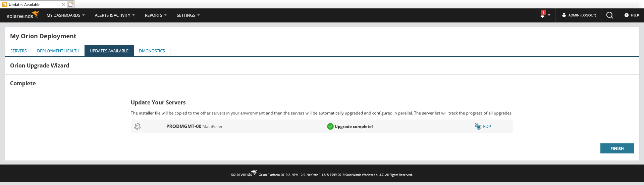Open the My Dashboards menu
This screenshot has height=185, width=644.
tap(65, 15)
